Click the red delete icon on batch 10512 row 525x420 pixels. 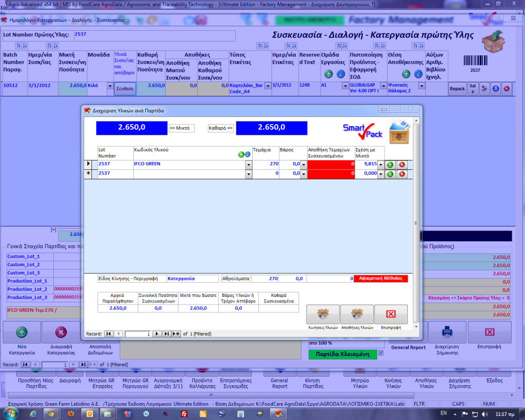click(x=507, y=89)
